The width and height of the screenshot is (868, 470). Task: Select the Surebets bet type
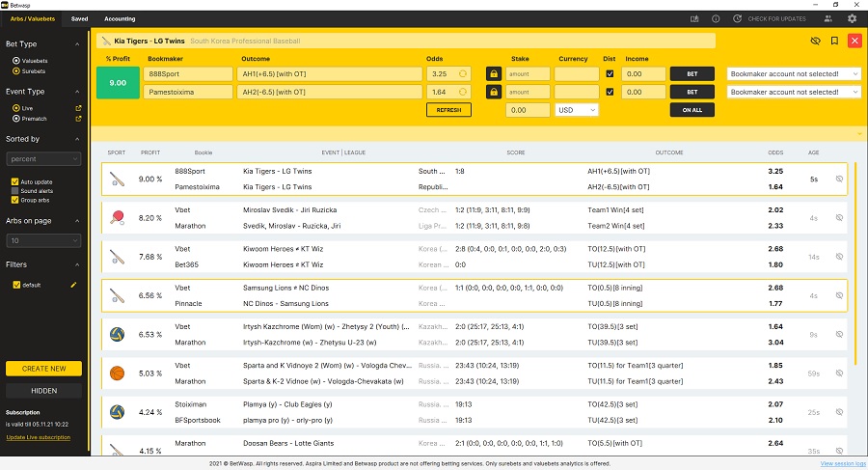point(16,71)
